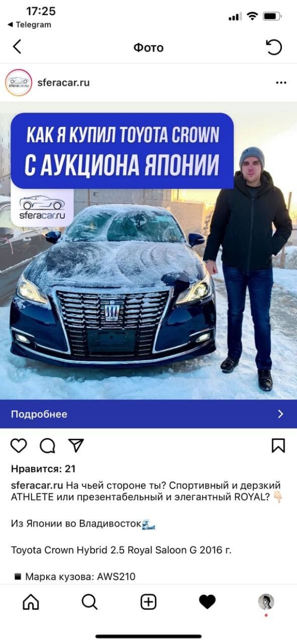
Task: Open comments with speech bubble icon
Action: point(47,446)
